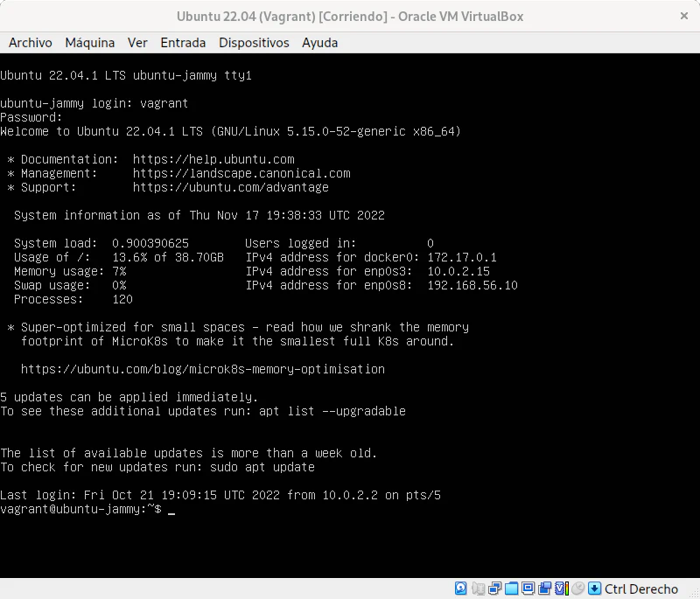Open the Máquina menu

[x=89, y=42]
